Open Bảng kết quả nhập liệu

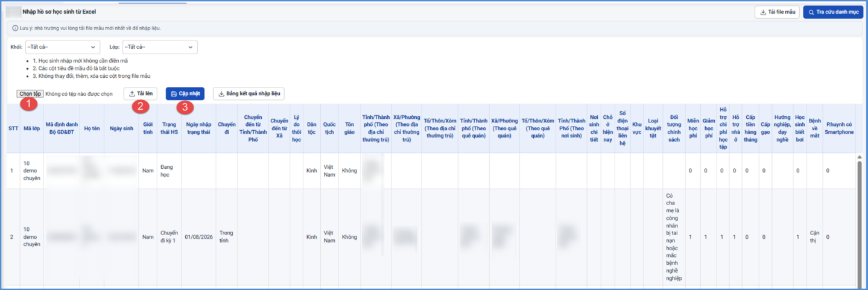[249, 93]
